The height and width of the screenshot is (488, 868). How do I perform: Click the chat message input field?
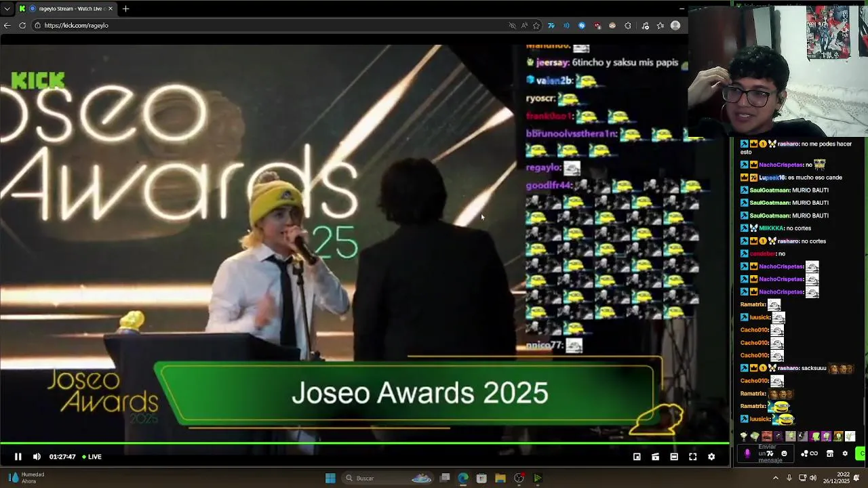(x=766, y=453)
